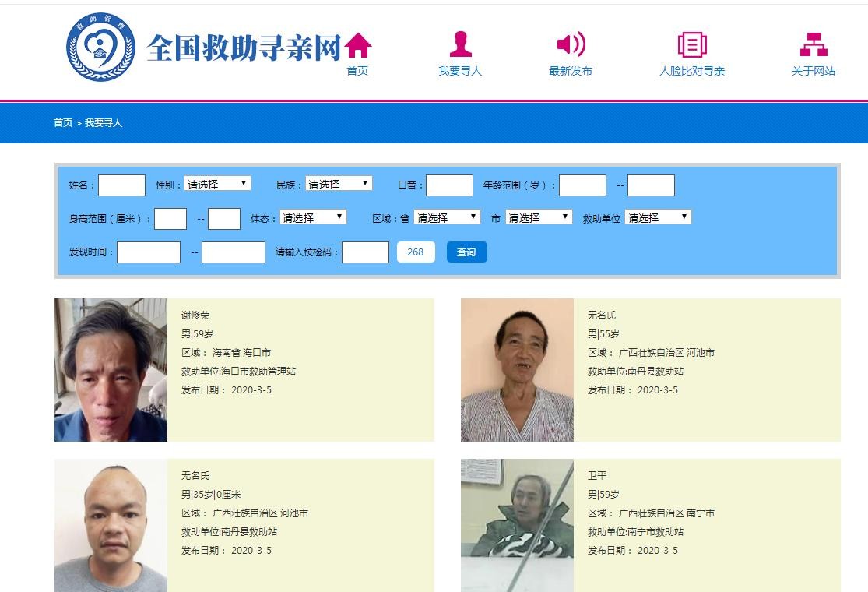Image resolution: width=868 pixels, height=592 pixels.
Task: Click the person icon for 我要寻人
Action: pos(460,45)
